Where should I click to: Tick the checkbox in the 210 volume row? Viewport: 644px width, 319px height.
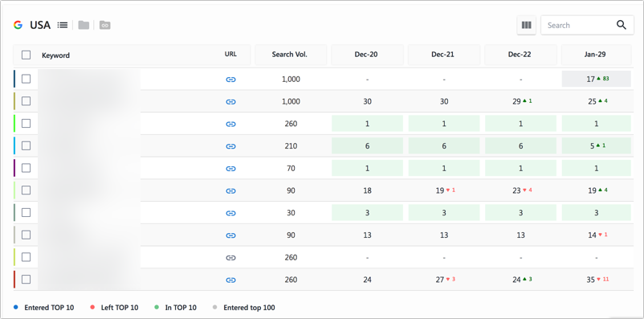[26, 145]
